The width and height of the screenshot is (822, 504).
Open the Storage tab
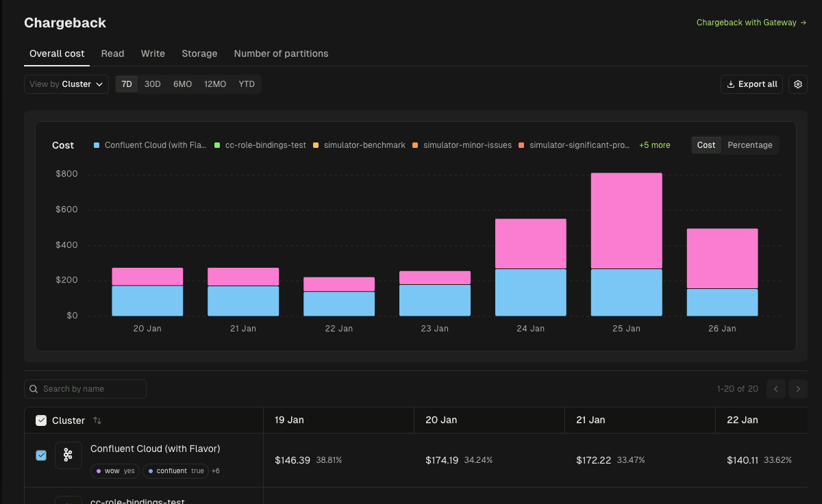[199, 53]
